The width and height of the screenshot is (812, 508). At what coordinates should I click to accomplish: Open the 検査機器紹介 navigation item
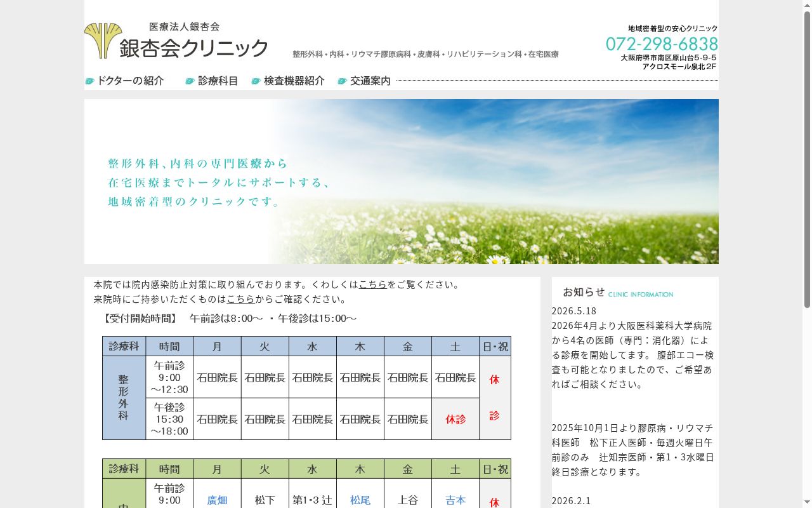(294, 81)
